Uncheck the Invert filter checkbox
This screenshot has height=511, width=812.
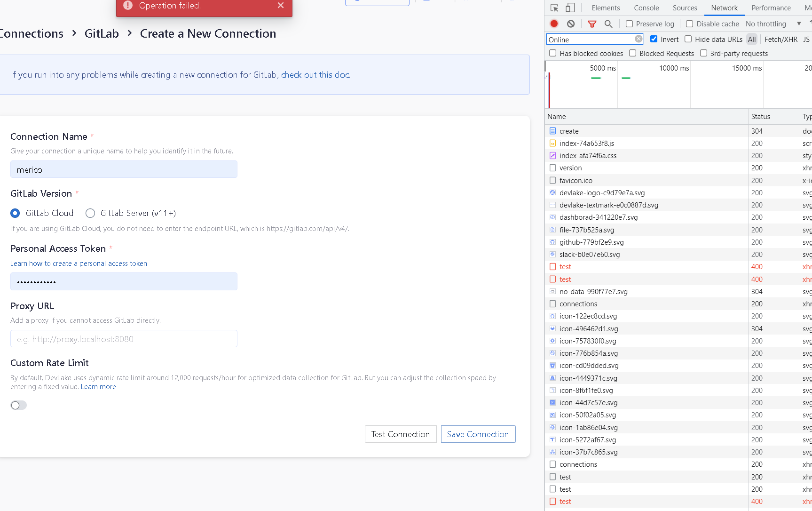tap(654, 39)
